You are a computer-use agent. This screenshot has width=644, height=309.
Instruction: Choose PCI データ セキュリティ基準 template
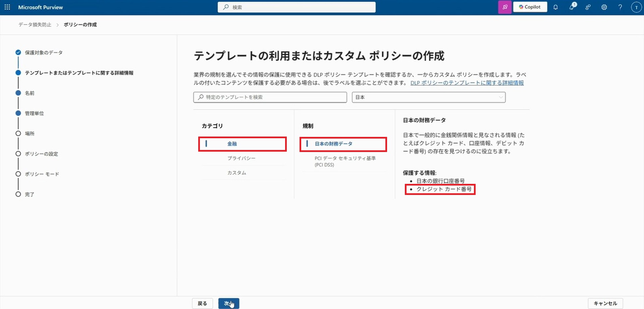click(345, 161)
